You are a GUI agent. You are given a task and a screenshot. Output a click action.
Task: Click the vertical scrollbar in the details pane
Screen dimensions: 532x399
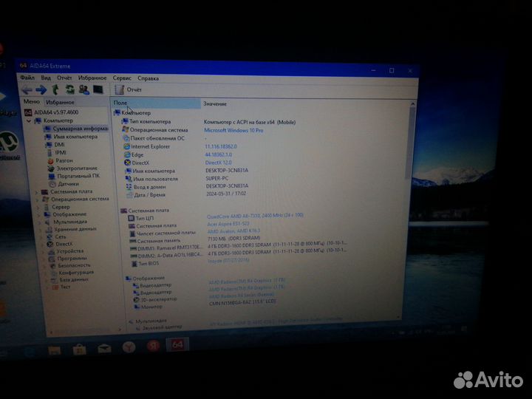(412, 214)
